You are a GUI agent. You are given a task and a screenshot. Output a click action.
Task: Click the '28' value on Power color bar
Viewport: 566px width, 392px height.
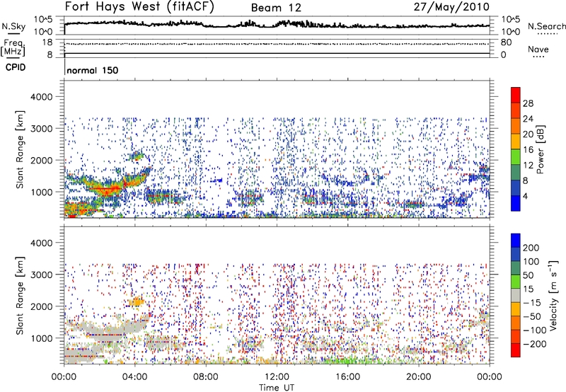pyautogui.click(x=528, y=103)
